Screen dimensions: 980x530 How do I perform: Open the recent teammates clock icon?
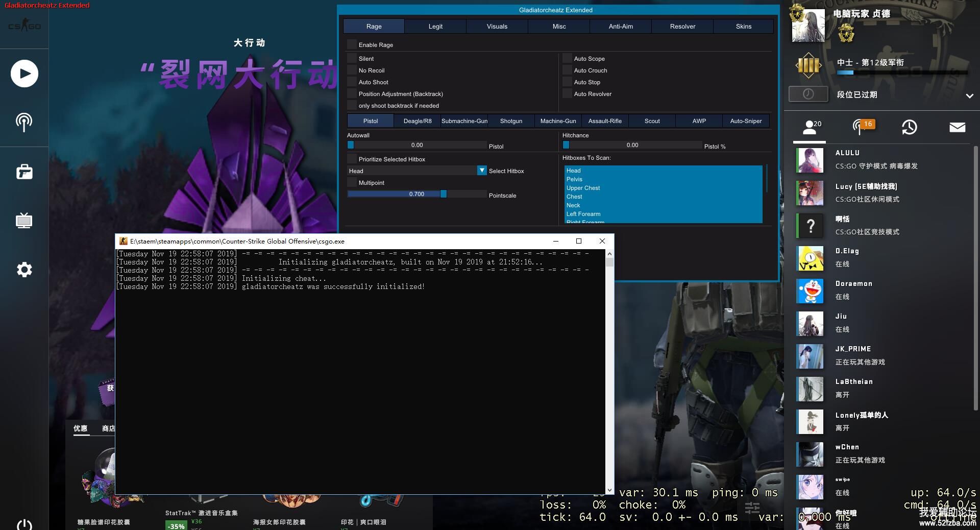909,127
